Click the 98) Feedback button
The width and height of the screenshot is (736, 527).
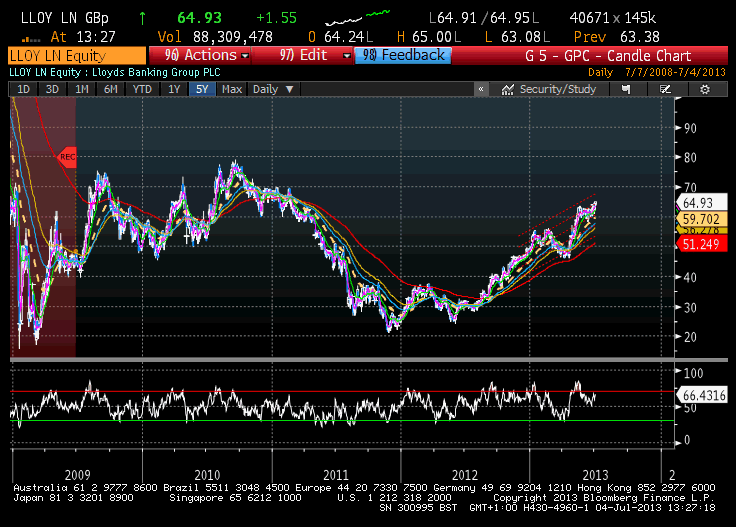(403, 55)
